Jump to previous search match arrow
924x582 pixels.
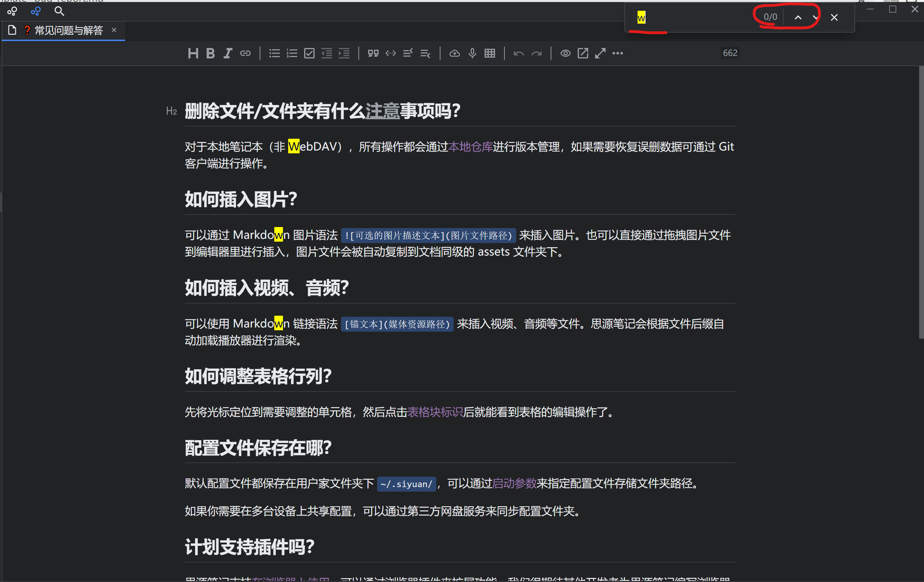798,17
